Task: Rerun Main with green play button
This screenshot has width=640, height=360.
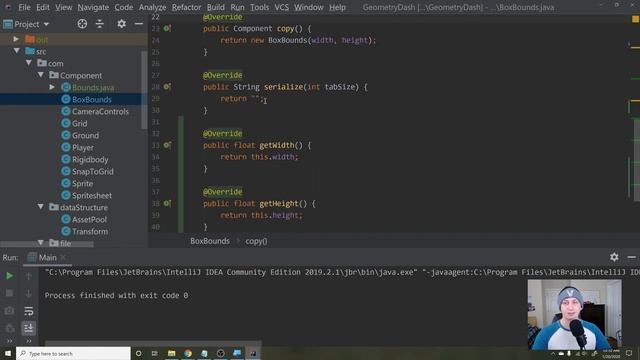Action: [x=9, y=276]
